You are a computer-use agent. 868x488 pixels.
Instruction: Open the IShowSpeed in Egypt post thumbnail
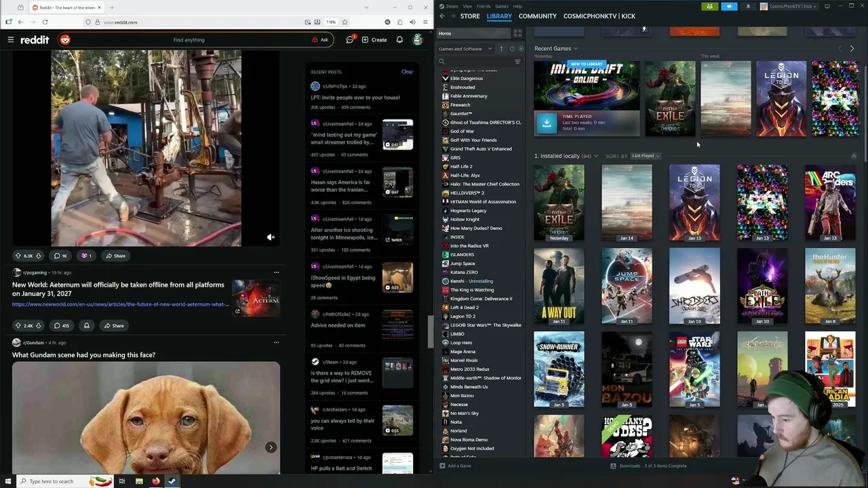point(397,277)
